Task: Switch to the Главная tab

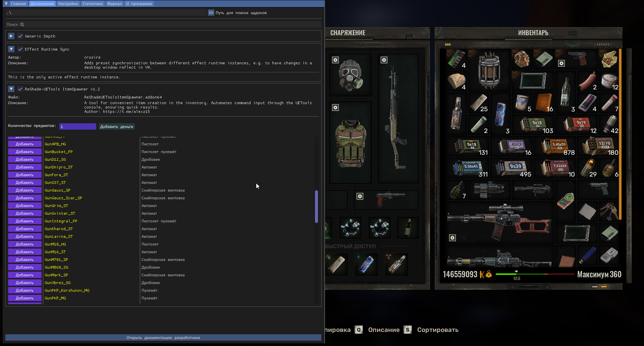Action: click(x=18, y=4)
